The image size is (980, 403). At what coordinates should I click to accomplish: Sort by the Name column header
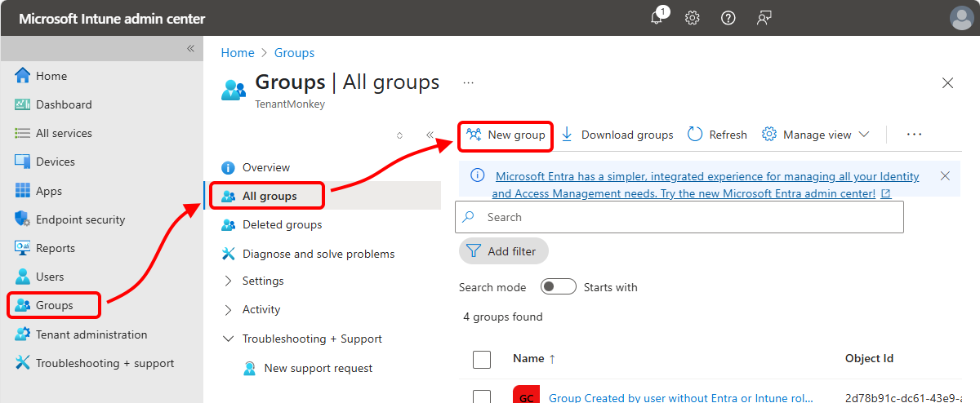[x=534, y=358]
